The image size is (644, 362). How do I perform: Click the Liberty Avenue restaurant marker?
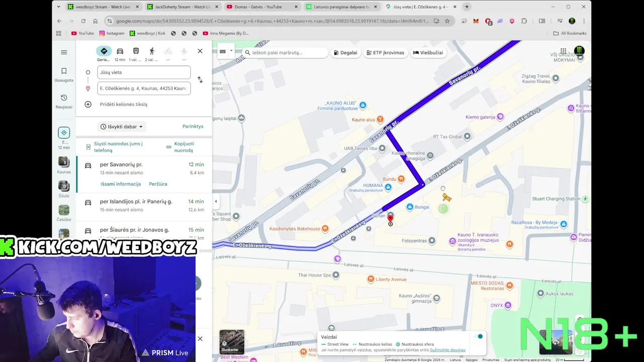pyautogui.click(x=371, y=279)
